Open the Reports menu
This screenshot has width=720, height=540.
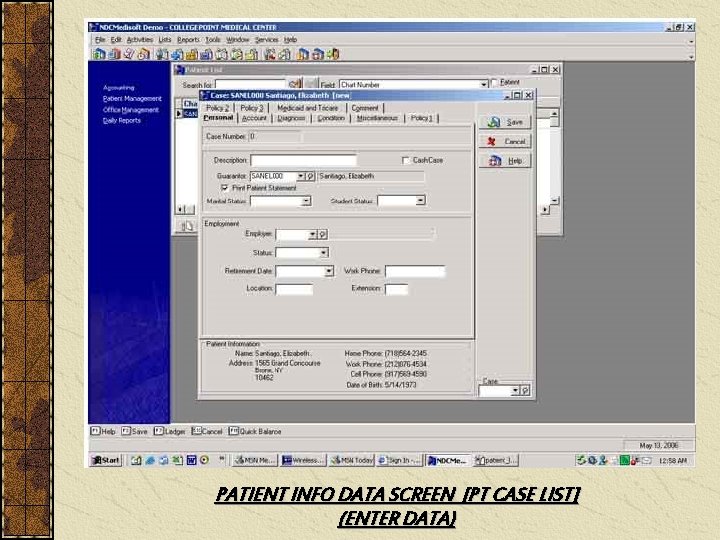coord(188,40)
